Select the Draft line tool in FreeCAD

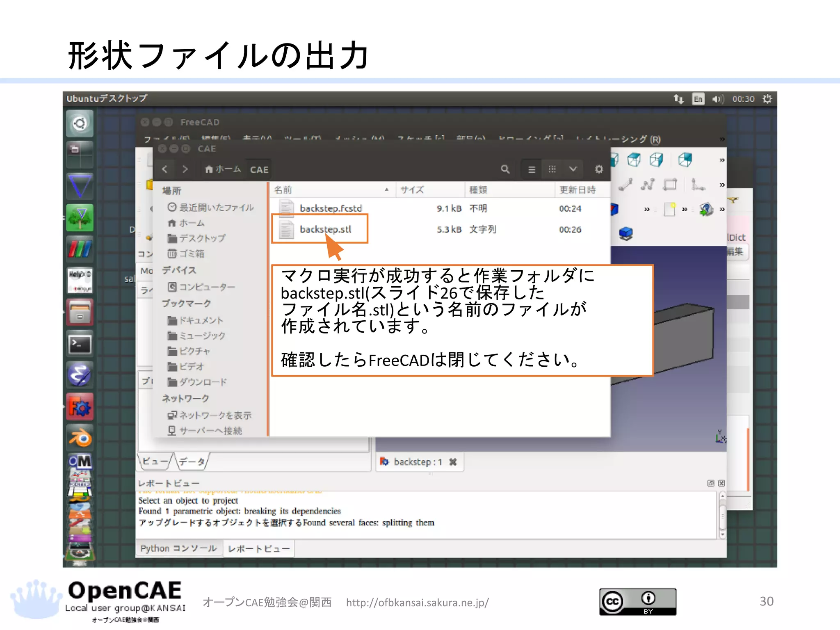click(x=625, y=185)
